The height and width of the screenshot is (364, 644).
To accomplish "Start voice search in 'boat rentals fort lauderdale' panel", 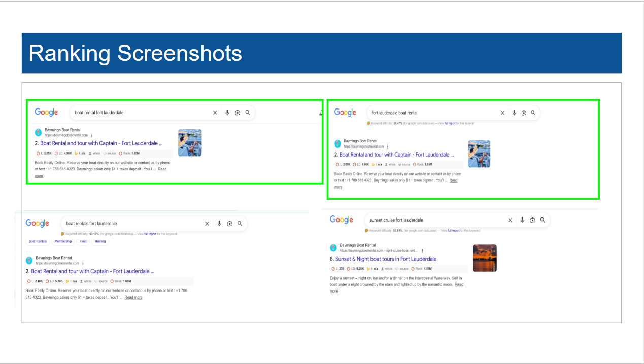I will click(x=219, y=224).
